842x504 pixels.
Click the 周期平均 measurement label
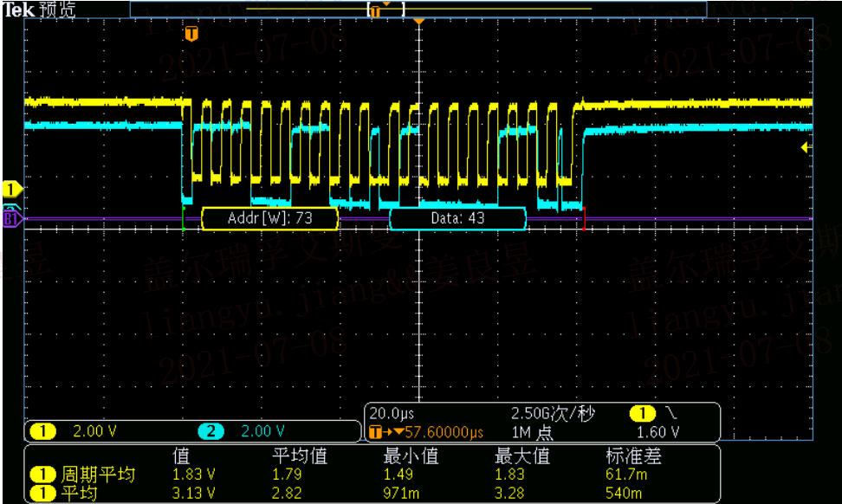98,475
